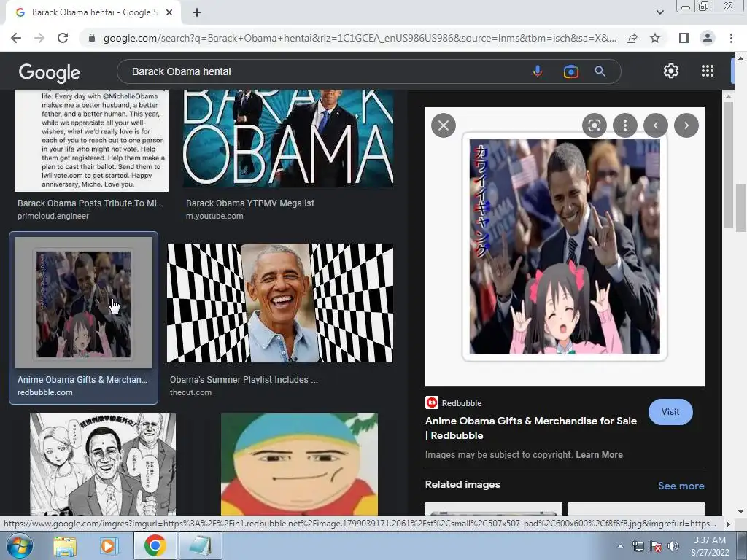Go to the previous image in preview

(656, 125)
